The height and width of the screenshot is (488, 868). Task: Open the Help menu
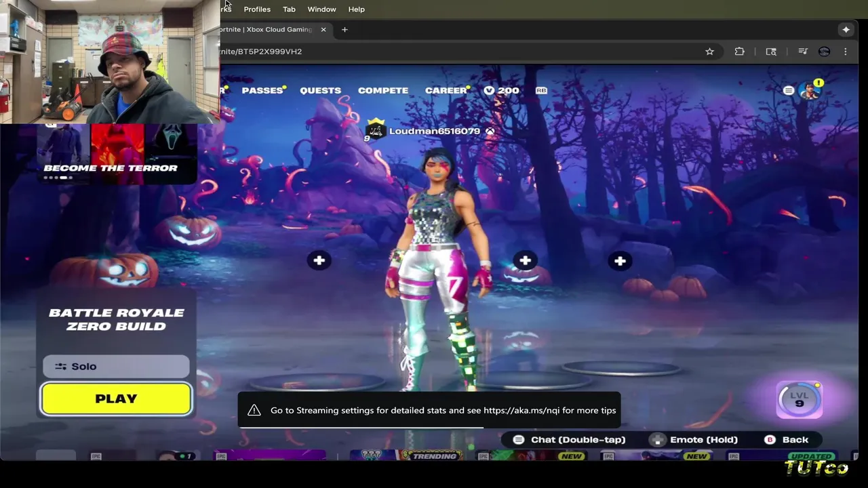pyautogui.click(x=357, y=9)
